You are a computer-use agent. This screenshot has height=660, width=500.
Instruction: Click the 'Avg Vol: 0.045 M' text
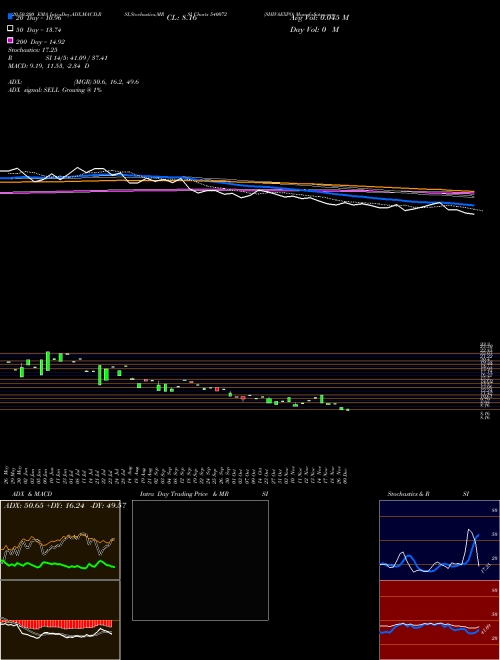click(319, 18)
